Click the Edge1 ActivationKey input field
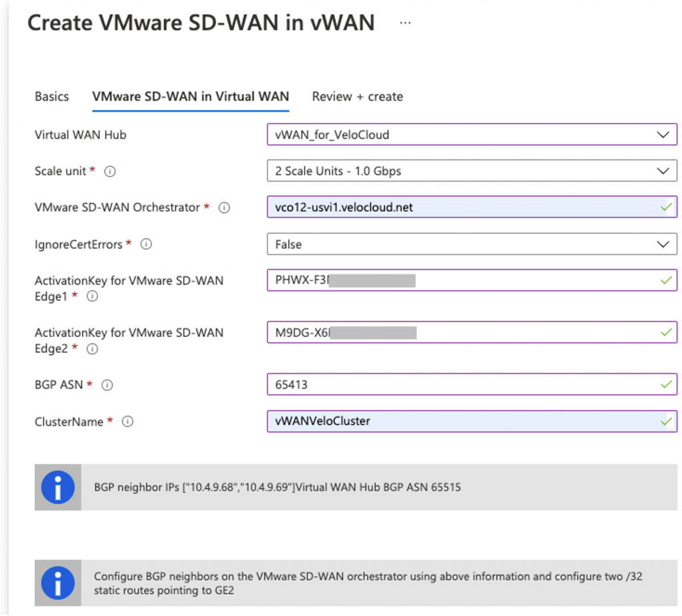682x616 pixels. (x=472, y=280)
